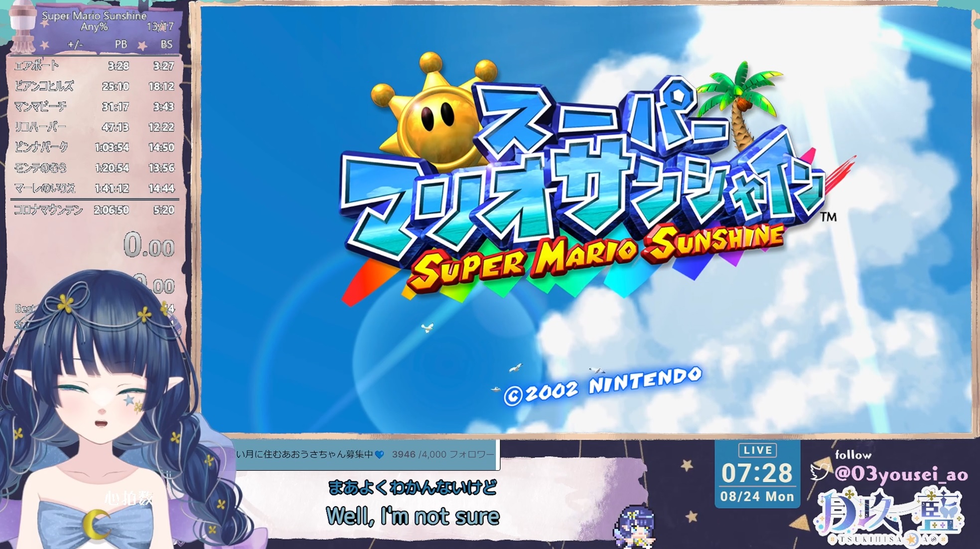Select the リコハーバー split row
The image size is (980, 549).
pos(94,127)
